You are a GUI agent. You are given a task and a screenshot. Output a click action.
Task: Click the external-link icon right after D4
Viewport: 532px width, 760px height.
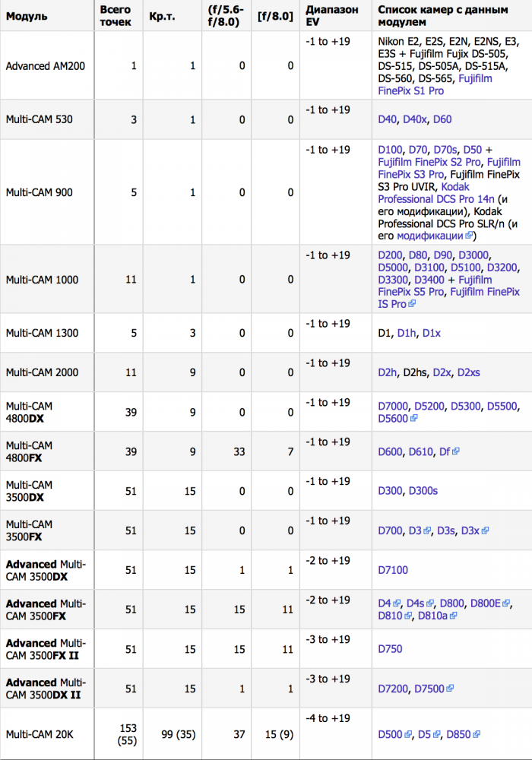[397, 603]
